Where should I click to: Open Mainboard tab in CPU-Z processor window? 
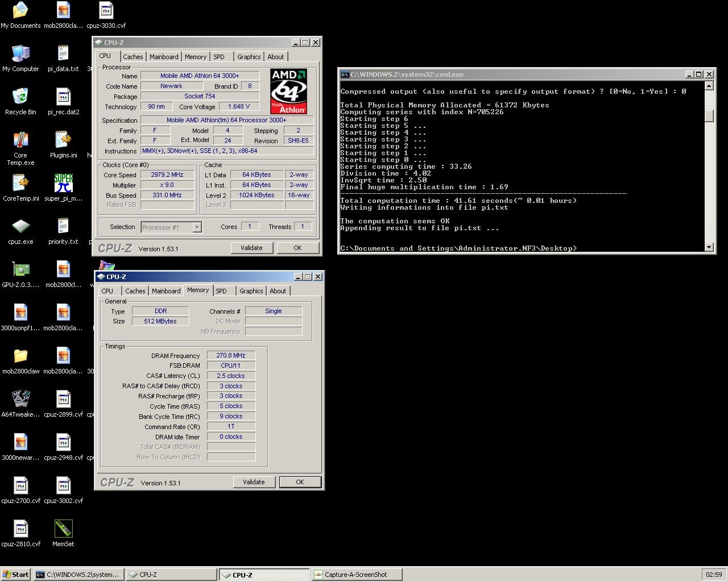[x=164, y=57]
